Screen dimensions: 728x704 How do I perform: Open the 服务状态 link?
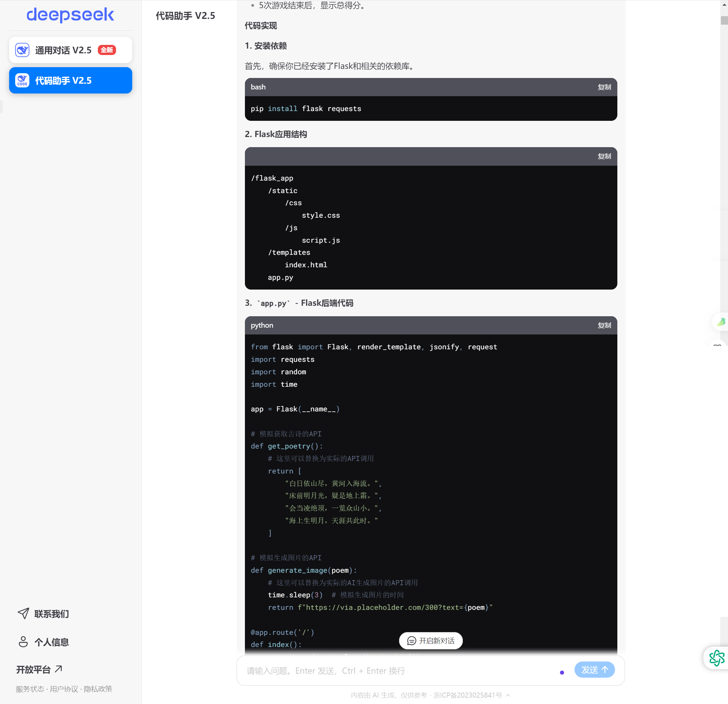click(30, 689)
